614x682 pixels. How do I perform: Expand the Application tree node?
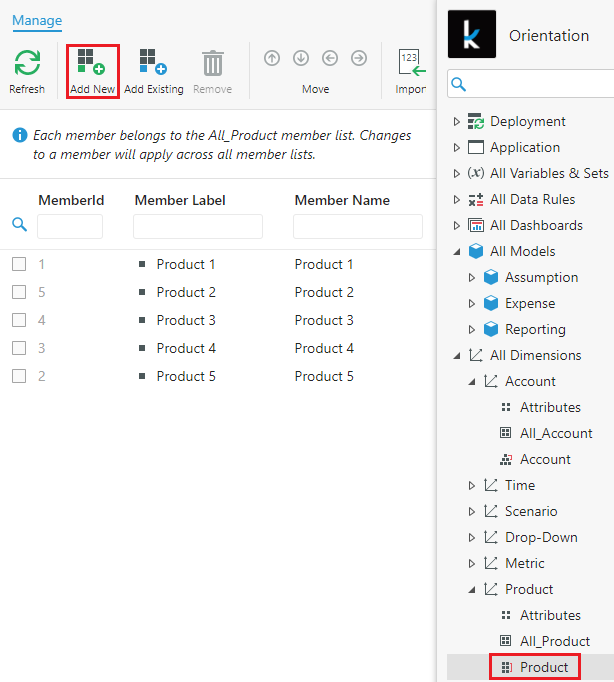[456, 147]
